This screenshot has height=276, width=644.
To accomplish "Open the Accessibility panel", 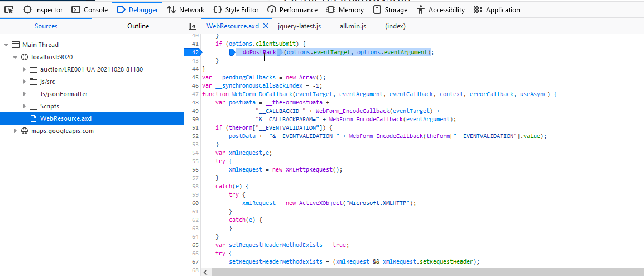I will click(441, 10).
